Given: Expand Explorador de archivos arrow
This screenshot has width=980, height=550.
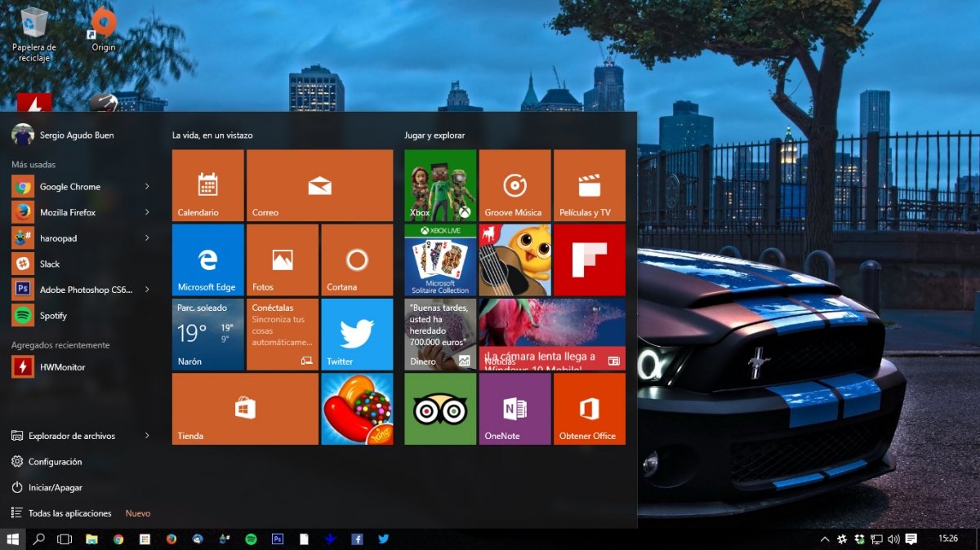Looking at the screenshot, I should [147, 436].
